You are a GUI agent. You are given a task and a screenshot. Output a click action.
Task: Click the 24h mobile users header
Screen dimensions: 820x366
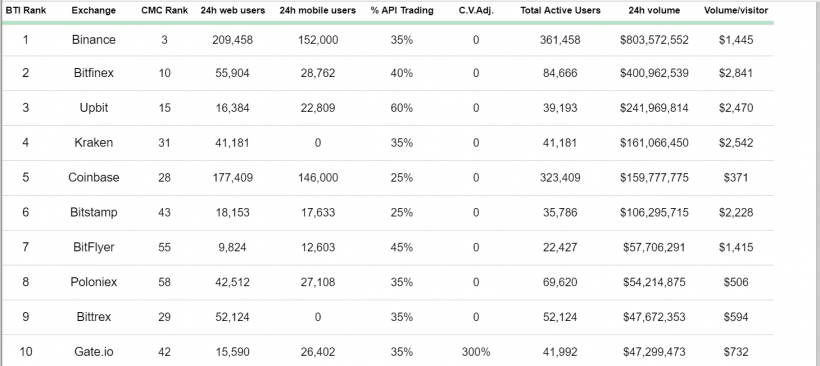click(x=317, y=10)
